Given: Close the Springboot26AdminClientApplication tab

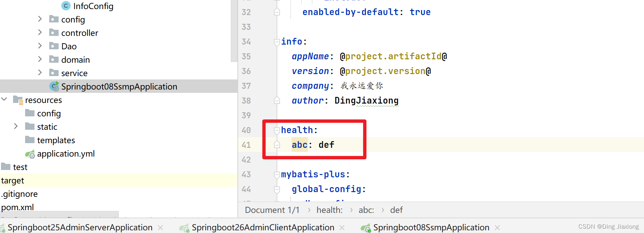Looking at the screenshot, I should pos(342,228).
